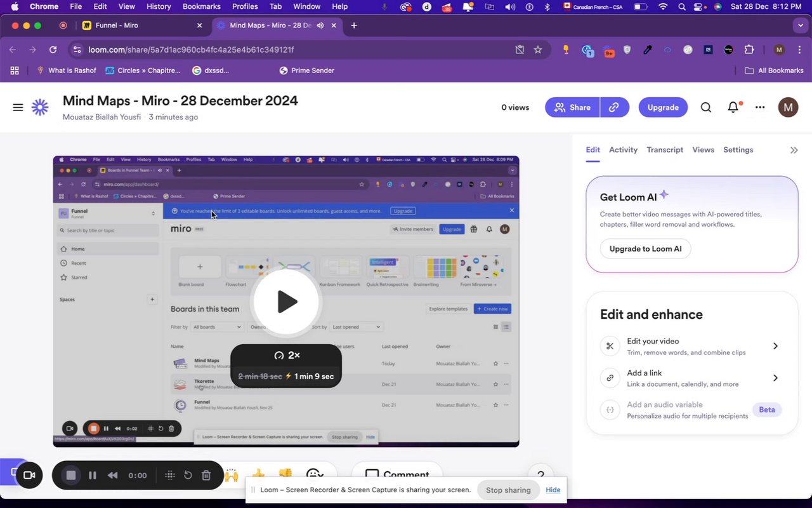
Task: Open the notifications bell
Action: [x=733, y=107]
